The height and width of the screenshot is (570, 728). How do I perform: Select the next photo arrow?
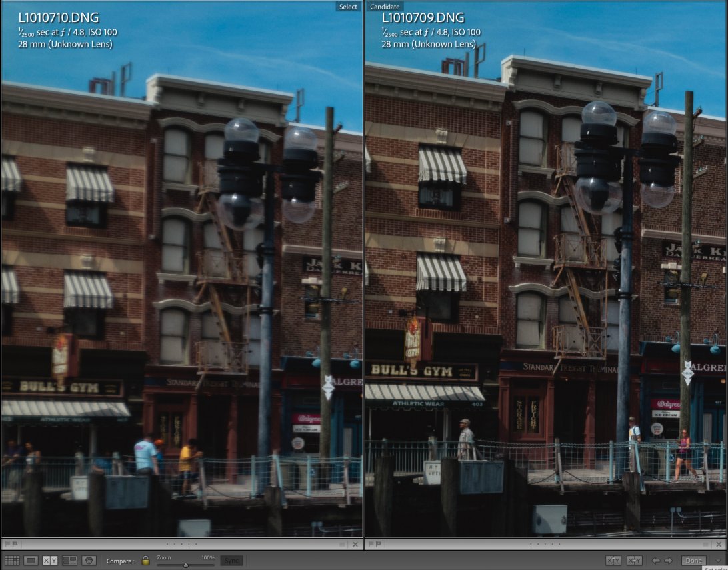click(669, 561)
